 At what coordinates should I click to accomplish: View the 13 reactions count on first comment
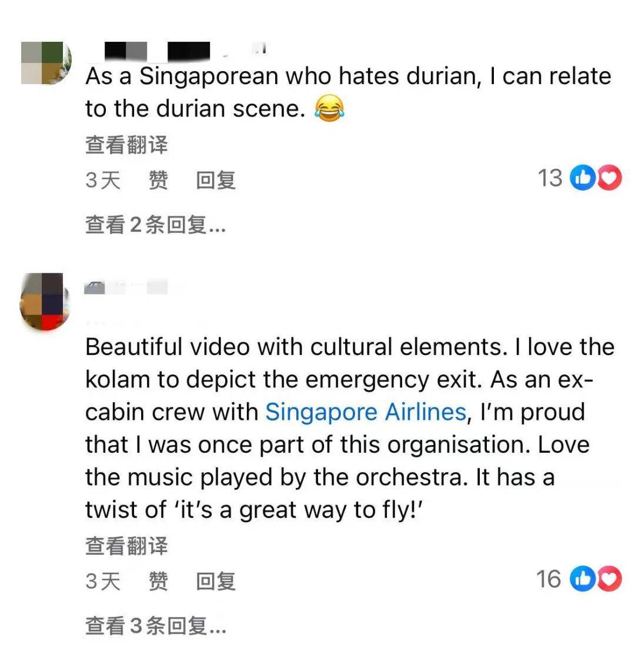(x=550, y=178)
